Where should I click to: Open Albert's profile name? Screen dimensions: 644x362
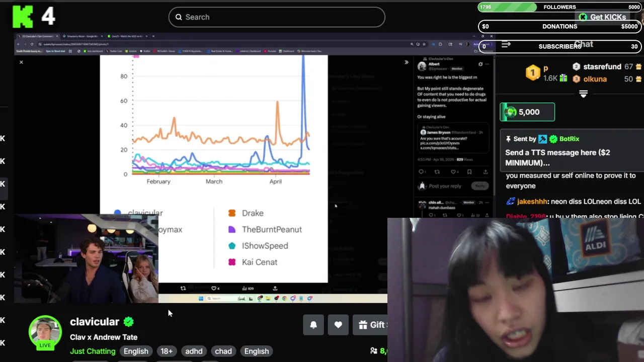pos(434,64)
